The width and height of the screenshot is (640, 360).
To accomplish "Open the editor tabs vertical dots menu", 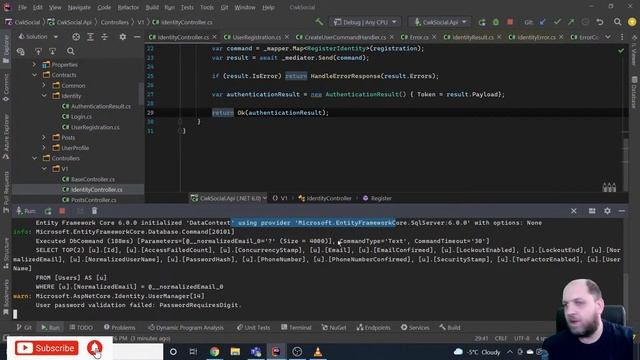I will click(622, 37).
